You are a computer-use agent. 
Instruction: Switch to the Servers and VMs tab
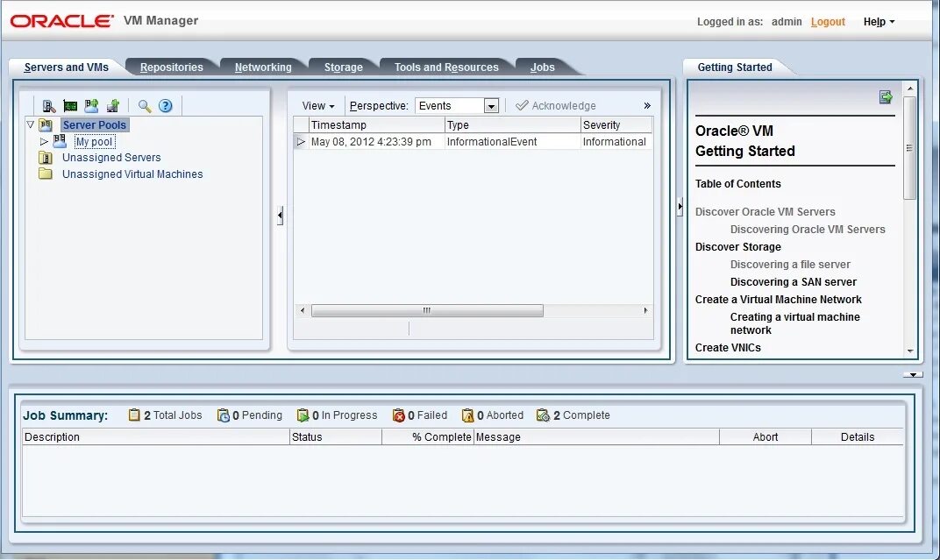point(66,67)
